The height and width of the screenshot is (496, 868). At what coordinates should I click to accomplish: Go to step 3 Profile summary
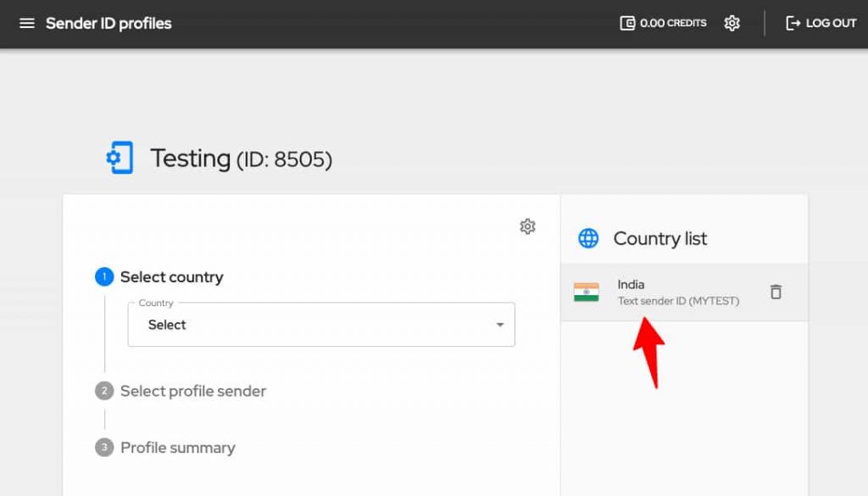point(165,448)
